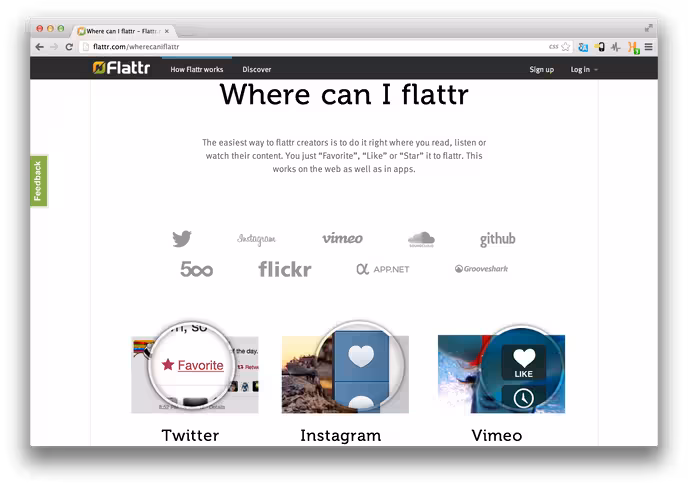The height and width of the screenshot is (488, 688).
Task: Click the orange H extension icon
Action: [633, 47]
